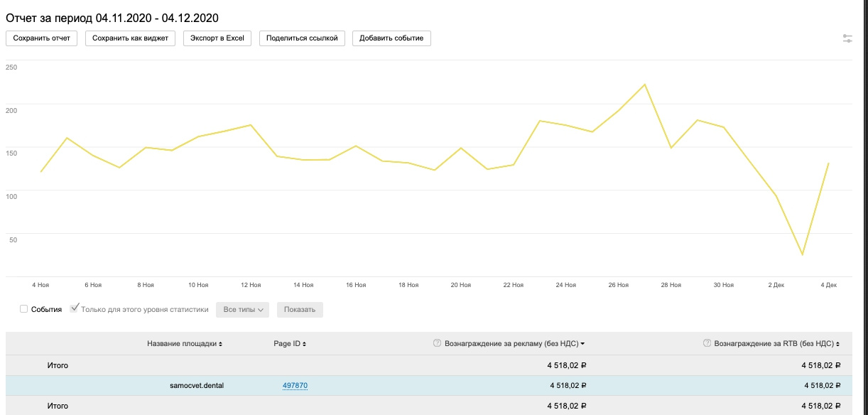
Task: Click the chart's lowest point near 3 Дек
Action: point(803,254)
